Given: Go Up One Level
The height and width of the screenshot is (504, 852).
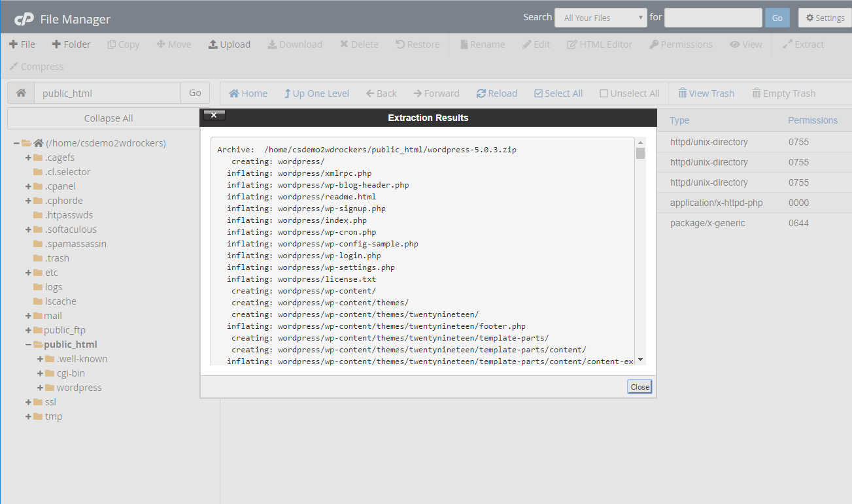Looking at the screenshot, I should pyautogui.click(x=316, y=93).
